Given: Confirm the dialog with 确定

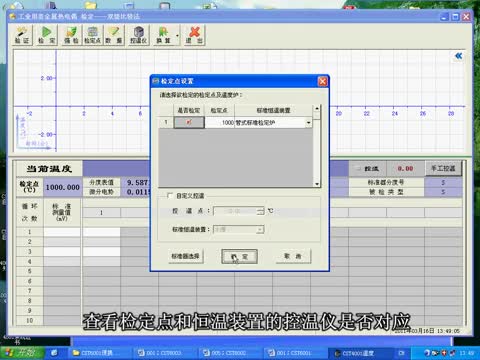Looking at the screenshot, I should pyautogui.click(x=239, y=256).
